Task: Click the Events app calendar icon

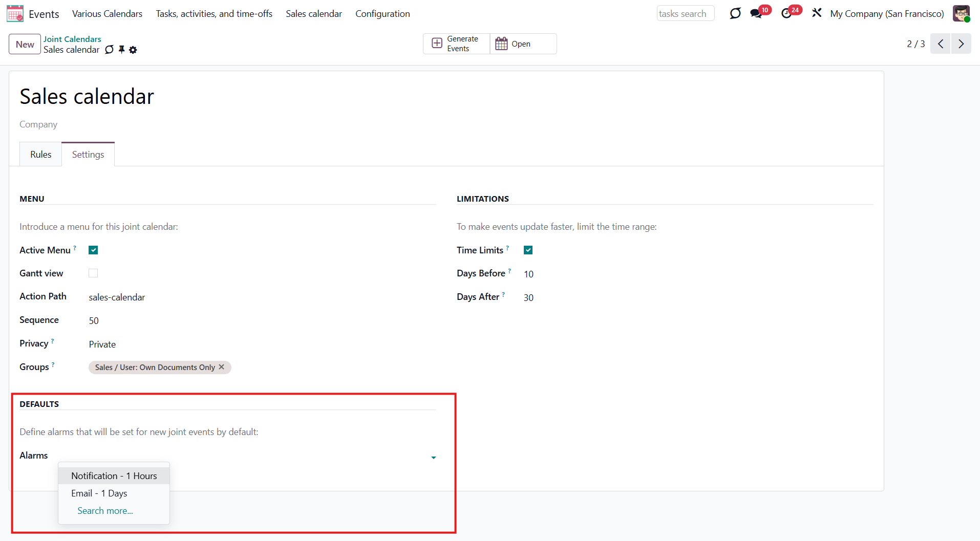Action: (15, 14)
